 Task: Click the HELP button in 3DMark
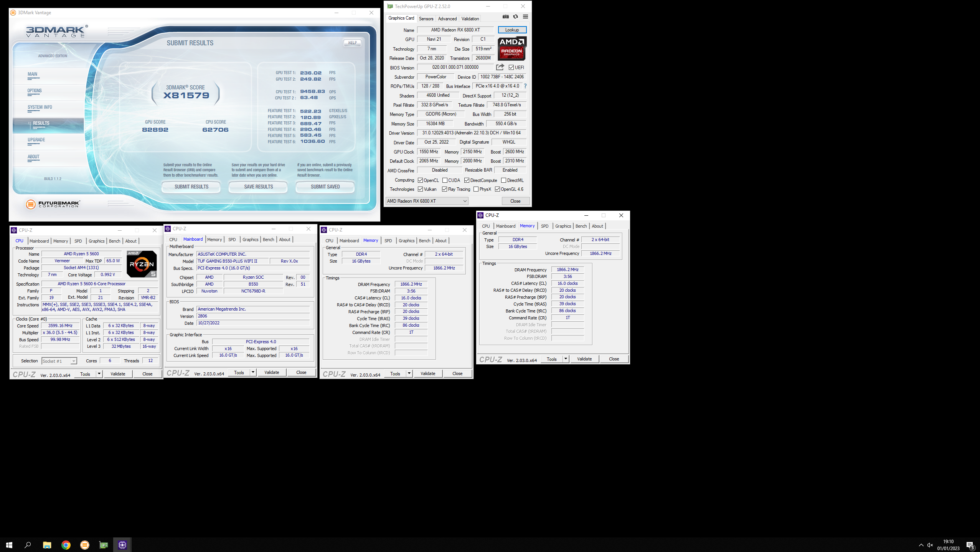pyautogui.click(x=352, y=43)
